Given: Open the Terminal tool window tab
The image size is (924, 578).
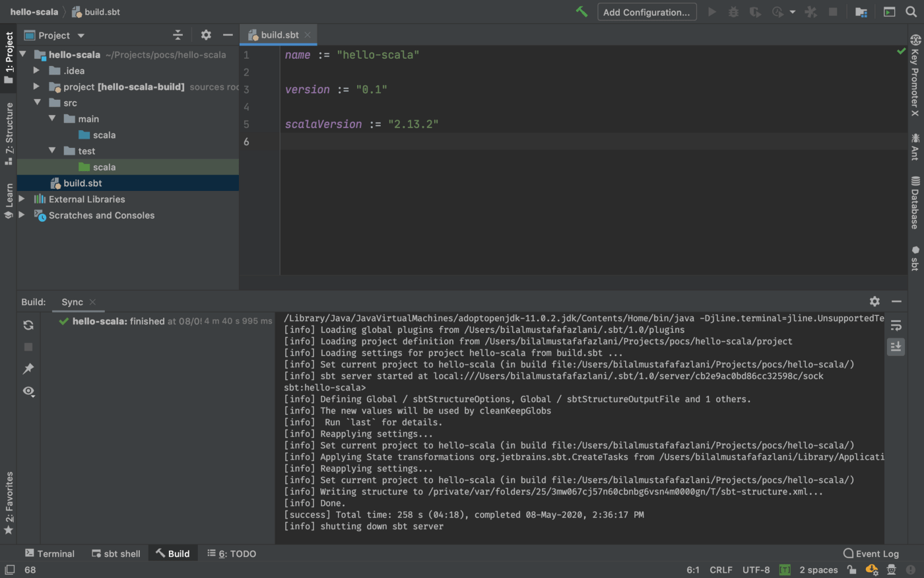Looking at the screenshot, I should point(49,554).
